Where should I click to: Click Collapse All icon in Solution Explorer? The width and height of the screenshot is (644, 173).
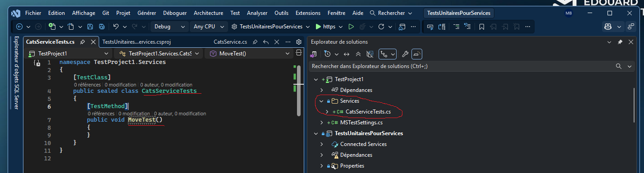point(358,54)
